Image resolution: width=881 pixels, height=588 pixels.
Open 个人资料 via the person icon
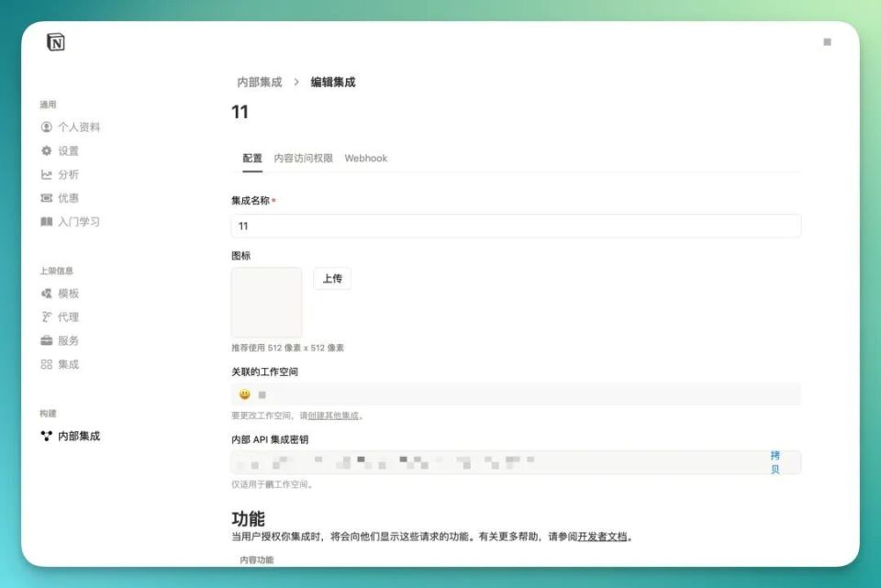(x=46, y=127)
